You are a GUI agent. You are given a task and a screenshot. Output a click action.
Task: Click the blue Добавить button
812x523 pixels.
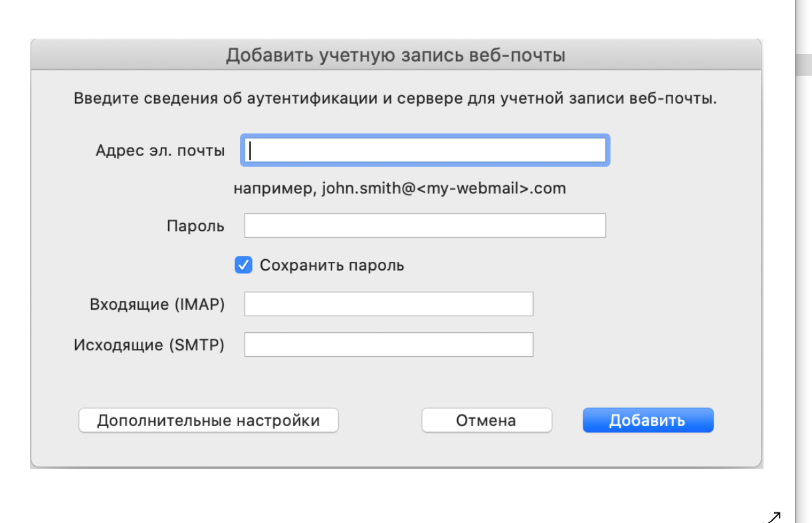tap(648, 421)
